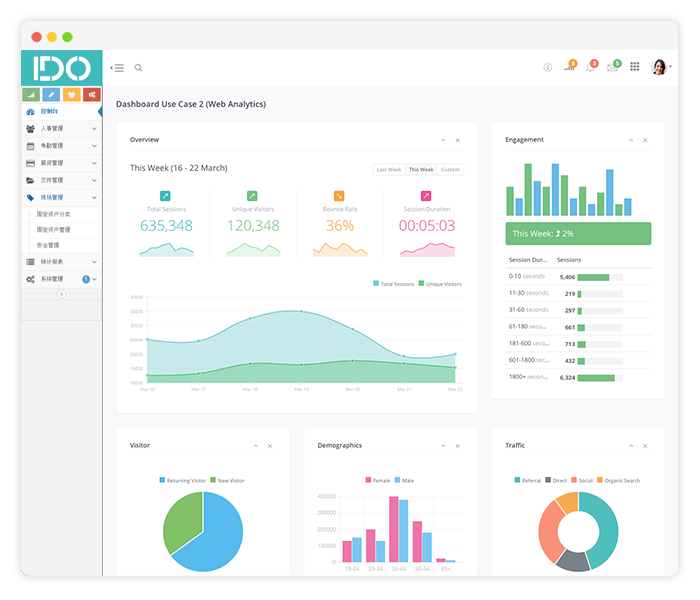Collapse the Engagement panel
The image size is (700, 600).
tap(631, 140)
